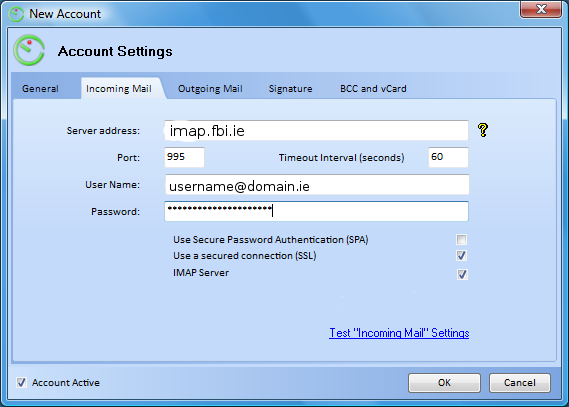Focus the Port field showing 995
Screen dimensions: 569x407
(184, 157)
